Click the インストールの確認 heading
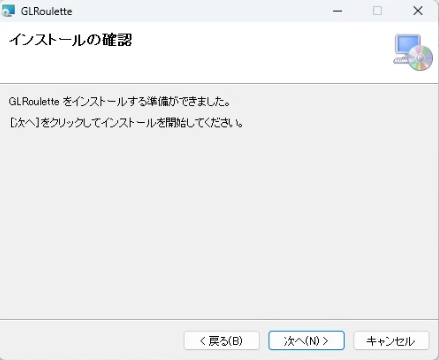Image resolution: width=439 pixels, height=360 pixels. (71, 40)
